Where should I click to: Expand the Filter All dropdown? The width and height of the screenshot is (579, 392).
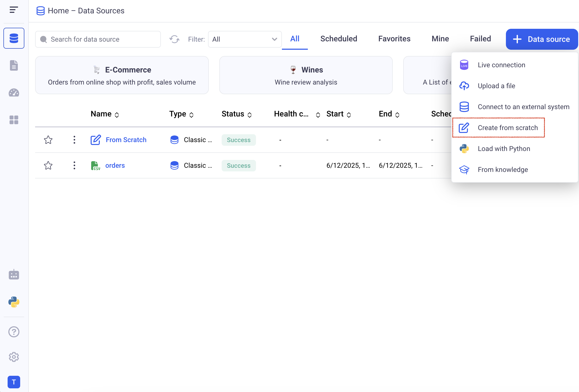pyautogui.click(x=245, y=39)
